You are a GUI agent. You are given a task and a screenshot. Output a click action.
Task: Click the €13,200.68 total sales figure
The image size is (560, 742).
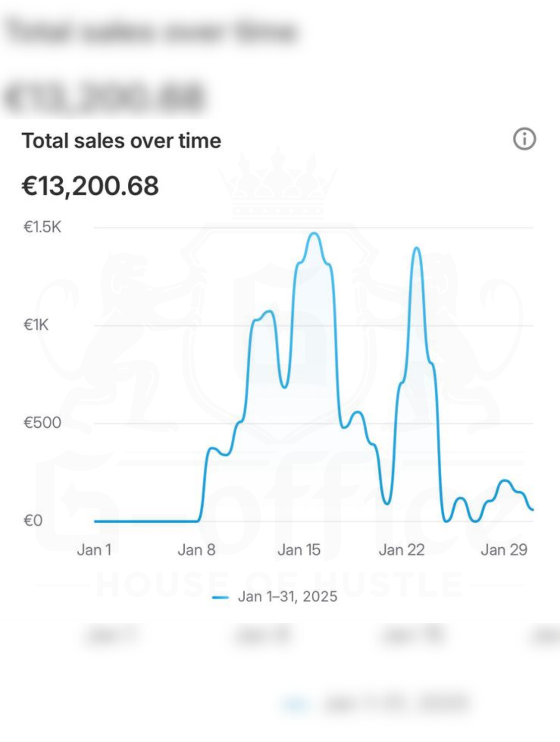(90, 186)
